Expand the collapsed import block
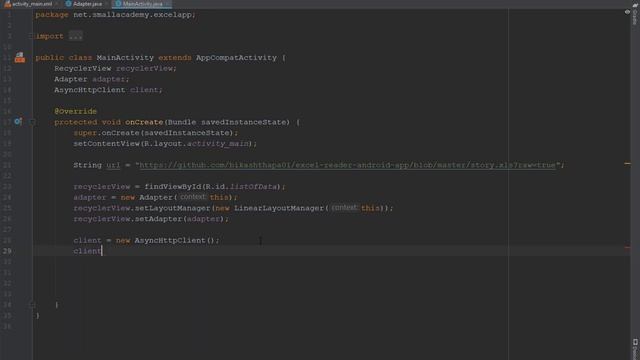 click(31, 36)
